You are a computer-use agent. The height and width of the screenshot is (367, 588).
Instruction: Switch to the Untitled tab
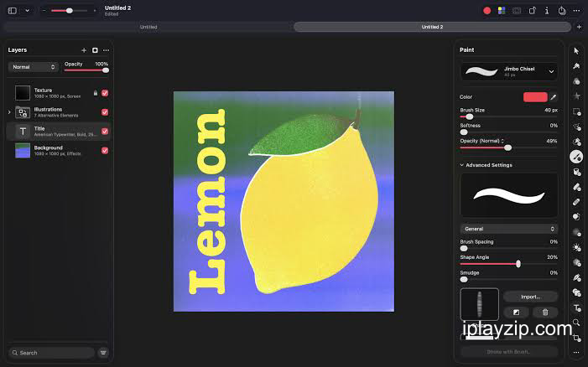pos(148,27)
